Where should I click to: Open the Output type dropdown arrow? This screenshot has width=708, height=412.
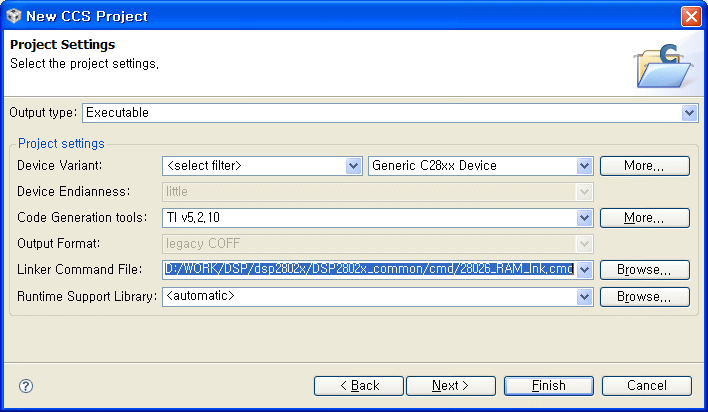pos(689,112)
